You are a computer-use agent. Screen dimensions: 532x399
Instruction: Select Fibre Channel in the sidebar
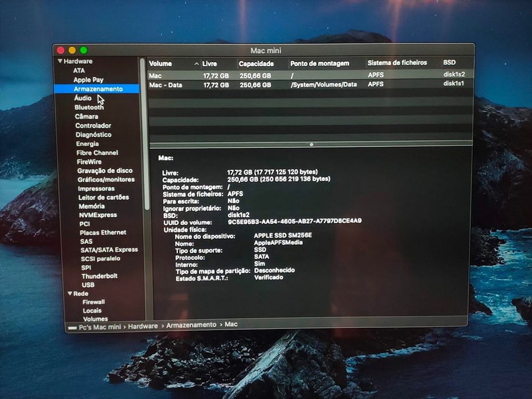tap(97, 153)
